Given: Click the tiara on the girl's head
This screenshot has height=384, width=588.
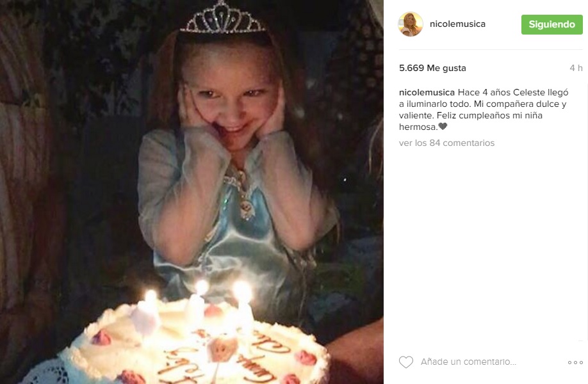Looking at the screenshot, I should 222,19.
